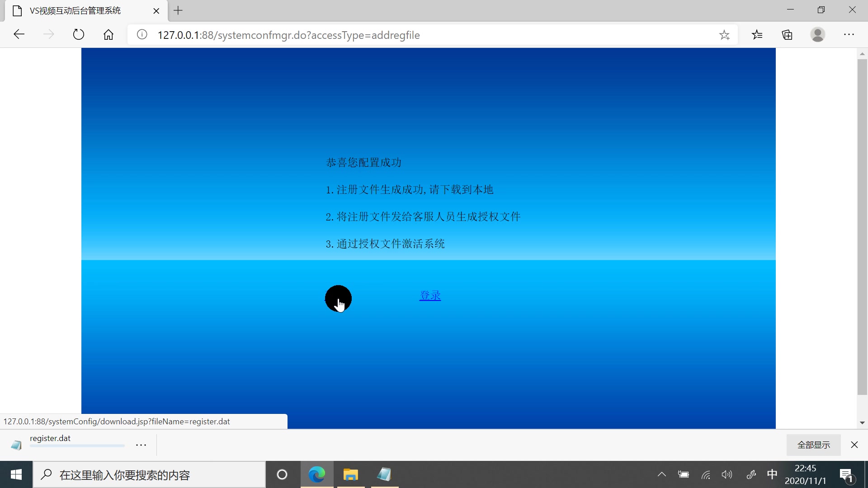Click the black circular download button
Image resolution: width=868 pixels, height=488 pixels.
pos(338,298)
